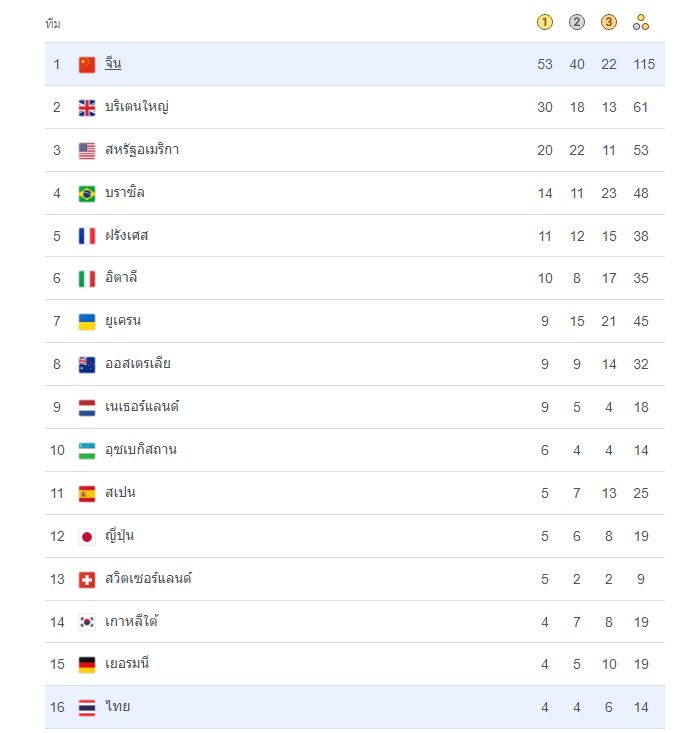Click the total medals column icon

pos(641,22)
